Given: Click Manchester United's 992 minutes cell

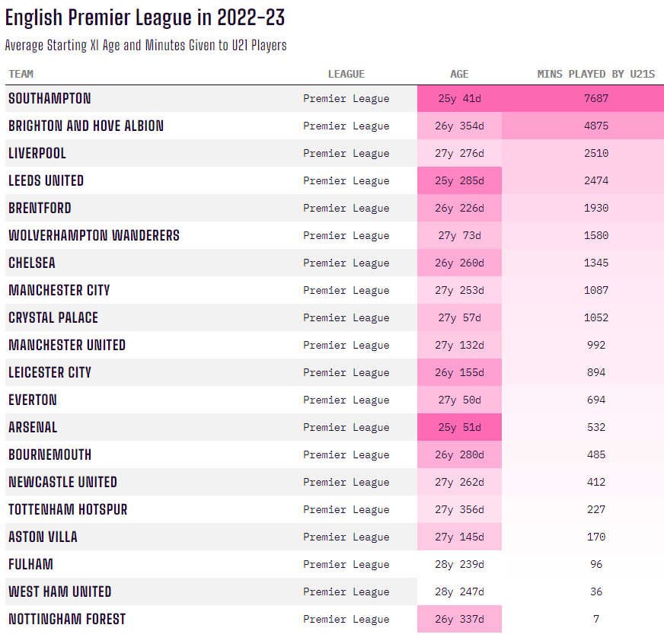Looking at the screenshot, I should tap(596, 345).
